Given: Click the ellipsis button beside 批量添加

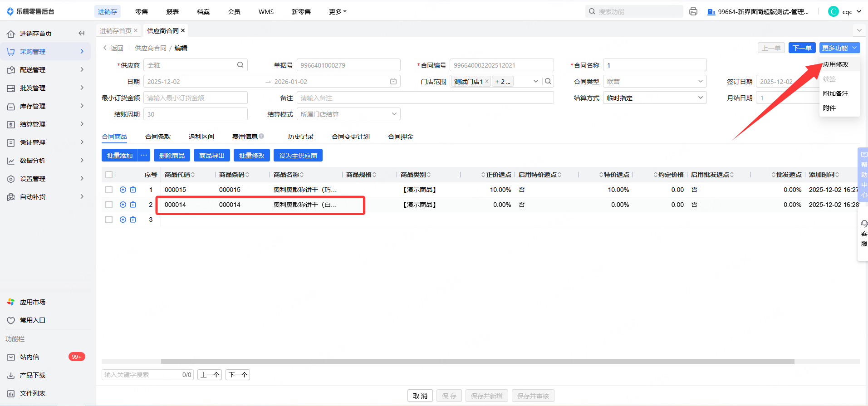Looking at the screenshot, I should coord(144,155).
